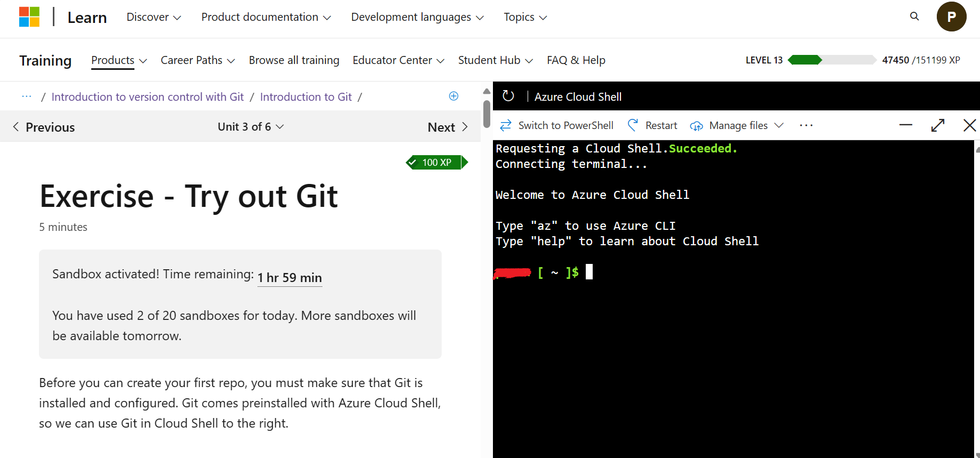The width and height of the screenshot is (980, 458).
Task: Click the Restart circular arrow icon
Action: [x=633, y=125]
